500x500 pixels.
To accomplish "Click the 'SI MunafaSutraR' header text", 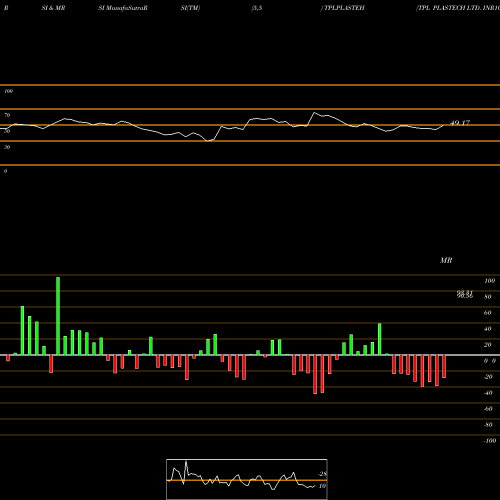I will coord(123,8).
